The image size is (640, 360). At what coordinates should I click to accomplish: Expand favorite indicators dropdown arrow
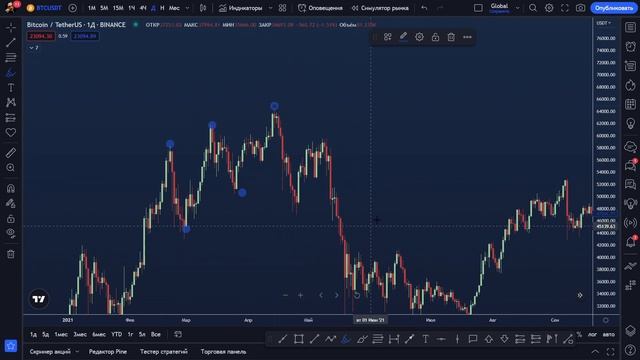tap(270, 8)
